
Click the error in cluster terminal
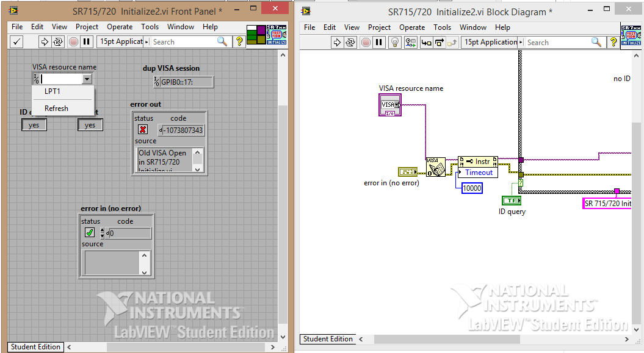407,172
